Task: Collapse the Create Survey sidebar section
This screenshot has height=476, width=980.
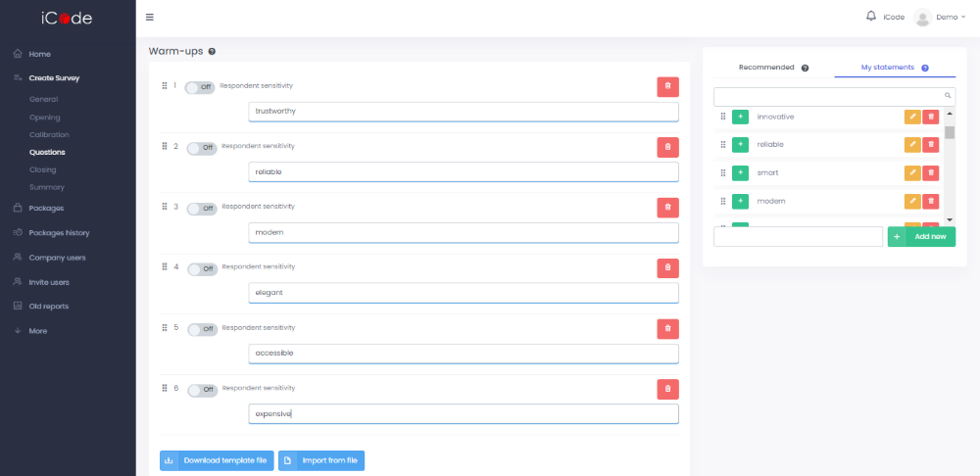Action: pos(54,77)
